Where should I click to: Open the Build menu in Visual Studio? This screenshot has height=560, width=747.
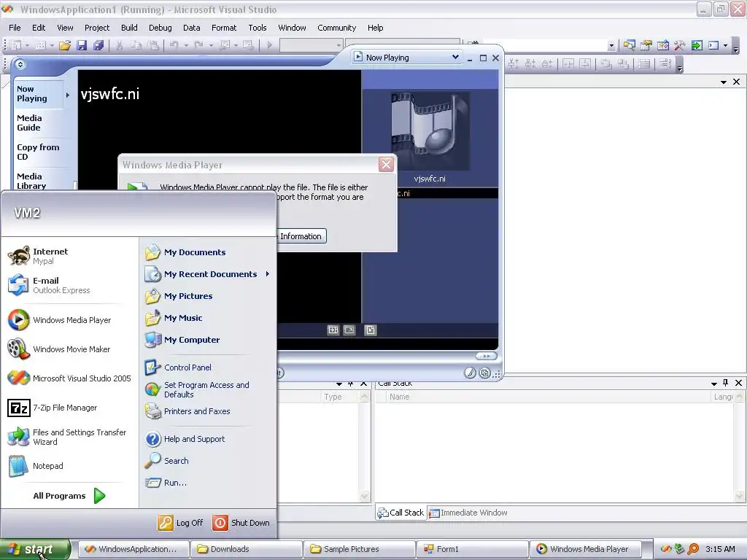(x=129, y=28)
